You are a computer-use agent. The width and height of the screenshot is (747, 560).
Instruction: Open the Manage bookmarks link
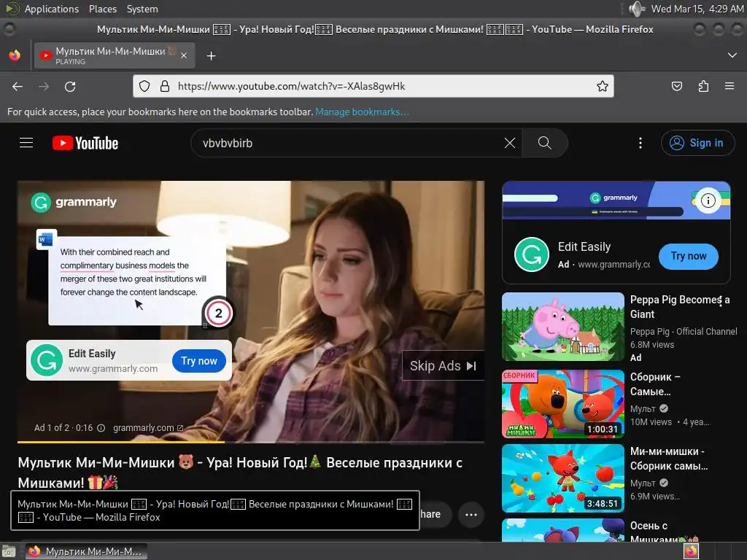pyautogui.click(x=362, y=112)
